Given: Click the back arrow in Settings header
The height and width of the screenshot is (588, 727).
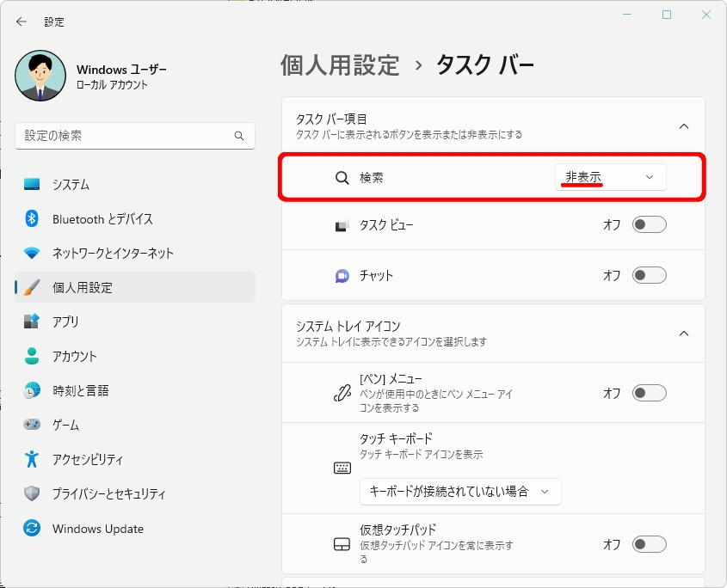Looking at the screenshot, I should click(x=22, y=21).
